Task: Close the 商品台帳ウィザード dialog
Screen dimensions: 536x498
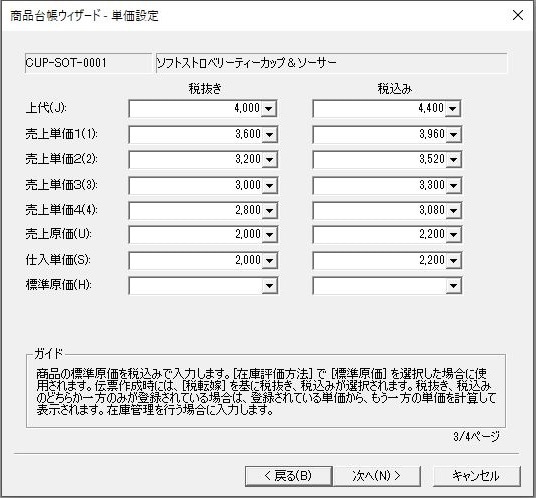Action: (518, 15)
